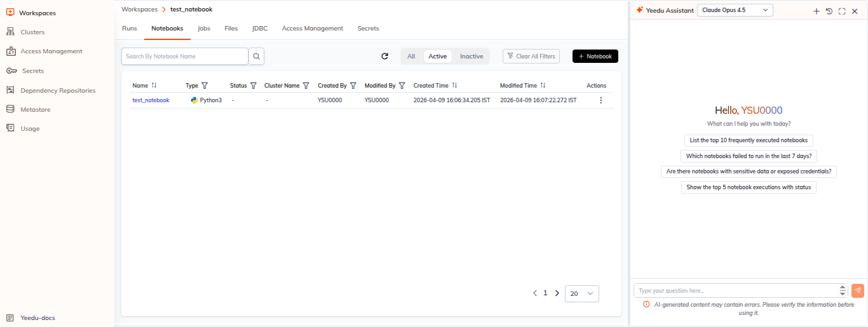
Task: Open the Workspaces sidebar icon
Action: coord(10,13)
